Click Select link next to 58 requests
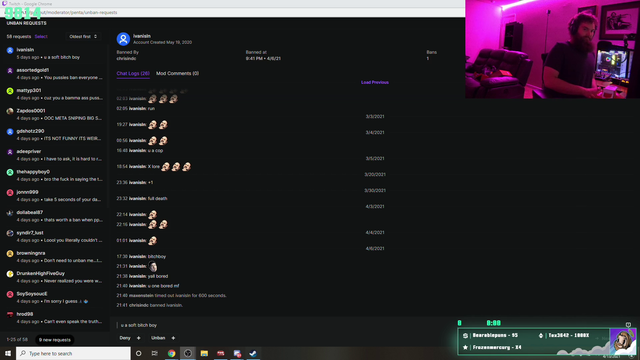Viewport: 640px width, 360px height. [41, 37]
